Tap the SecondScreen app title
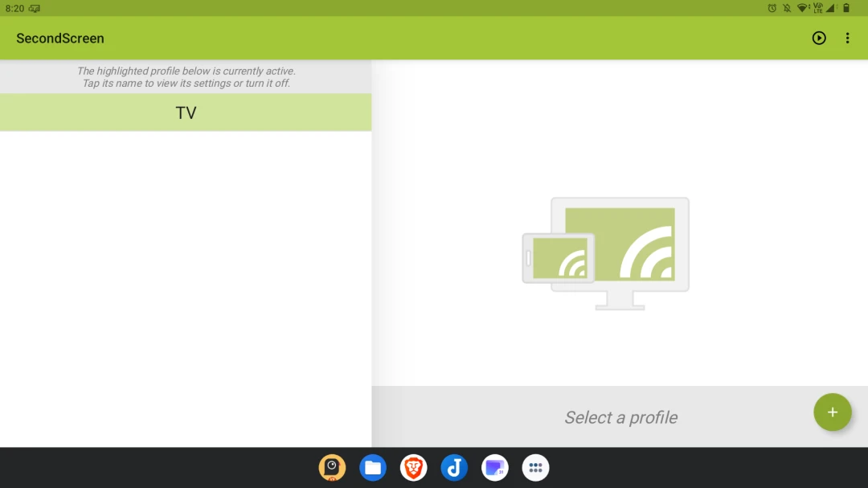The width and height of the screenshot is (868, 488). click(60, 38)
